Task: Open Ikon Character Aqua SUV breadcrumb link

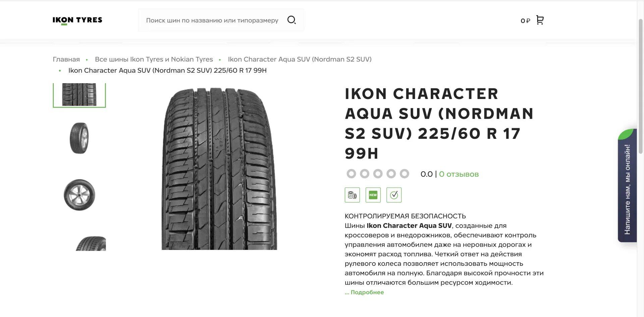Action: click(300, 59)
